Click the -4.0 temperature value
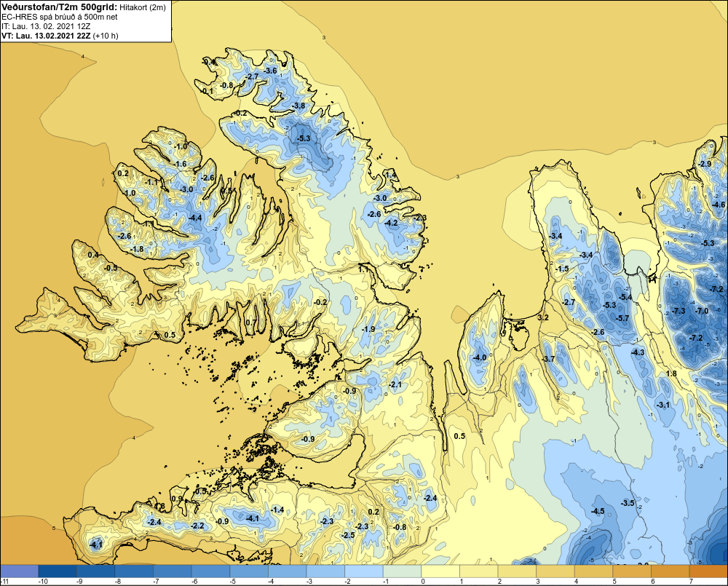Screen dimensions: 728x586 click(480, 357)
